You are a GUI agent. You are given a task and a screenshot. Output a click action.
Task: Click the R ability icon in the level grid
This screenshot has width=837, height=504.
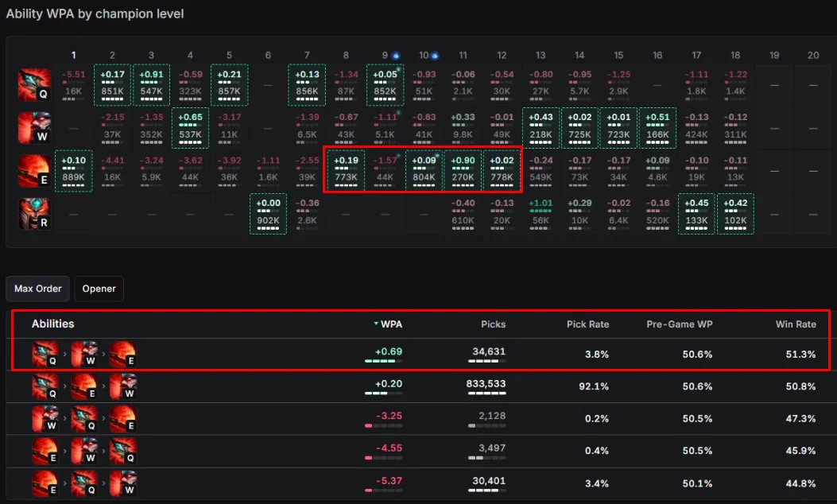click(34, 214)
